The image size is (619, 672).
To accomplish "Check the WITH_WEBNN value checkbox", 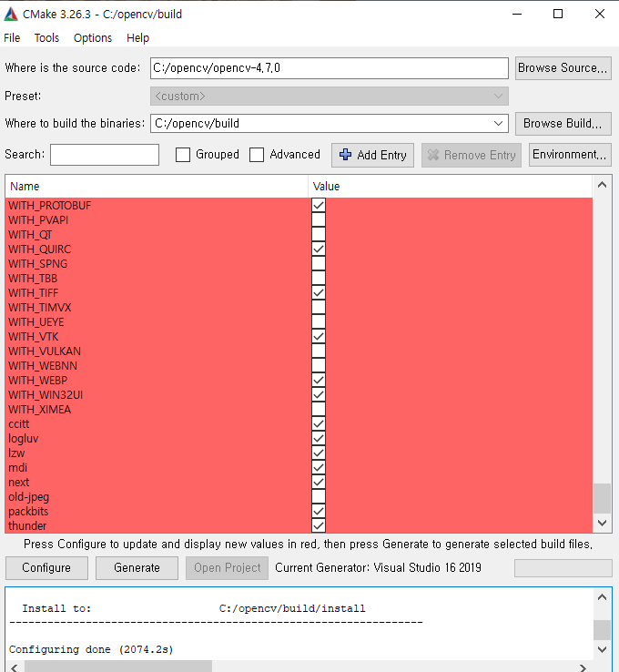I will [x=319, y=365].
